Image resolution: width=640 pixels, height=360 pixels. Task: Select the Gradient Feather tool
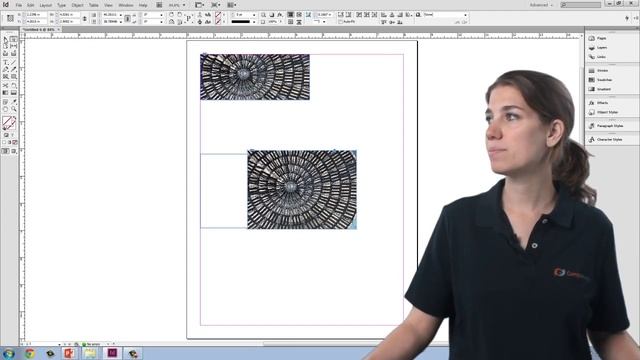coord(13,93)
